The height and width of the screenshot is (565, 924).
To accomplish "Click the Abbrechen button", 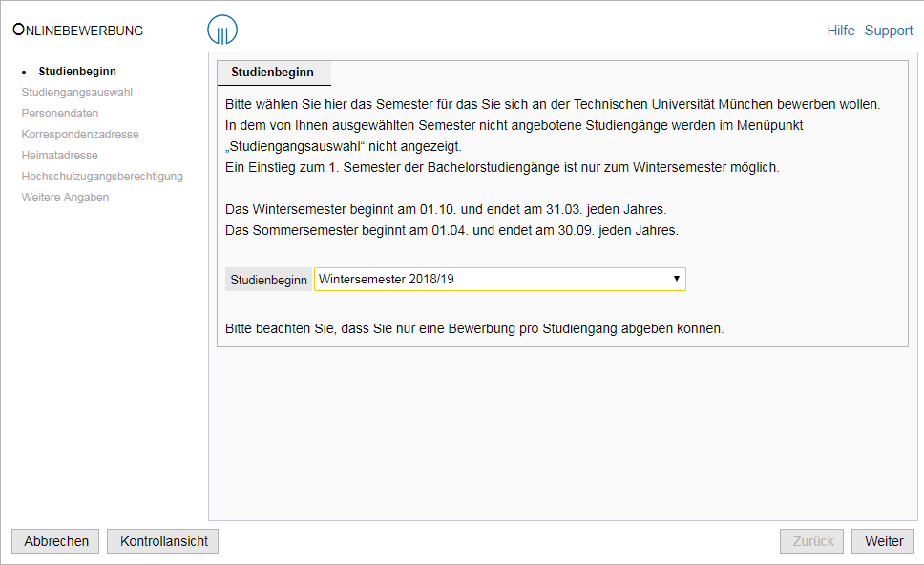I will (x=56, y=541).
